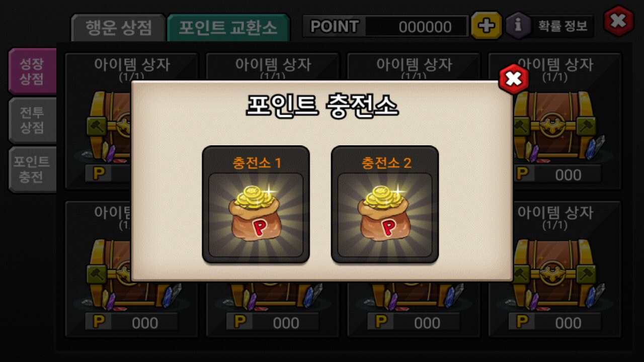Open the 포인트 충전 side tab
The width and height of the screenshot is (644, 362).
pyautogui.click(x=32, y=169)
